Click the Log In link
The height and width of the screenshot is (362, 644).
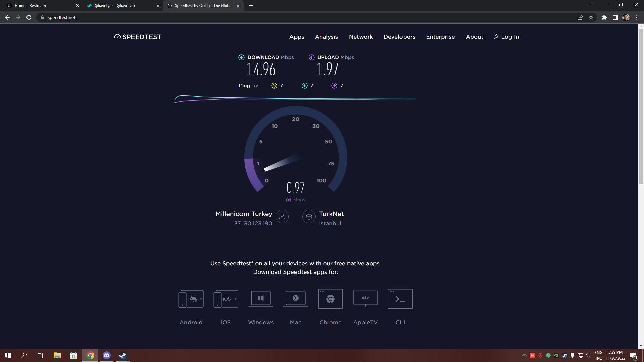click(506, 37)
